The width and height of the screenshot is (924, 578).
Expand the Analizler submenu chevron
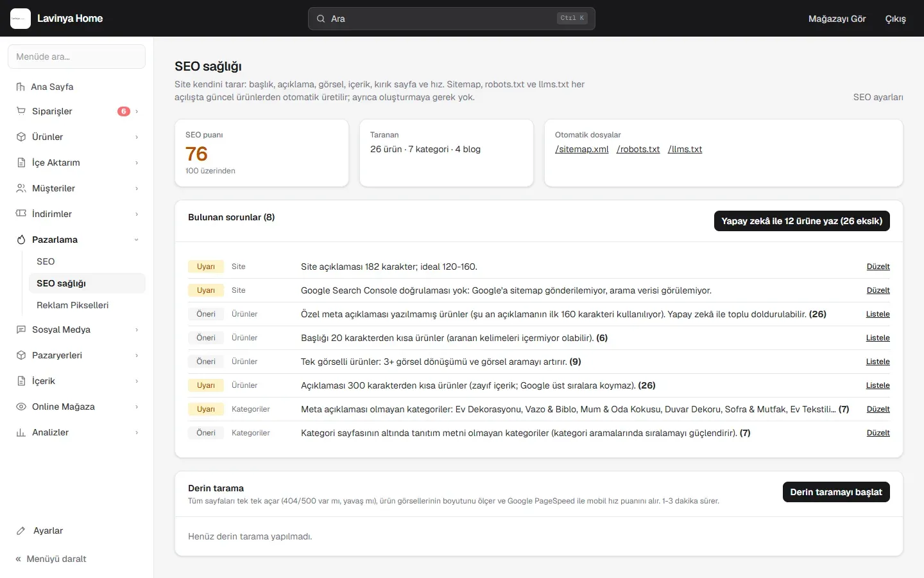click(x=137, y=432)
